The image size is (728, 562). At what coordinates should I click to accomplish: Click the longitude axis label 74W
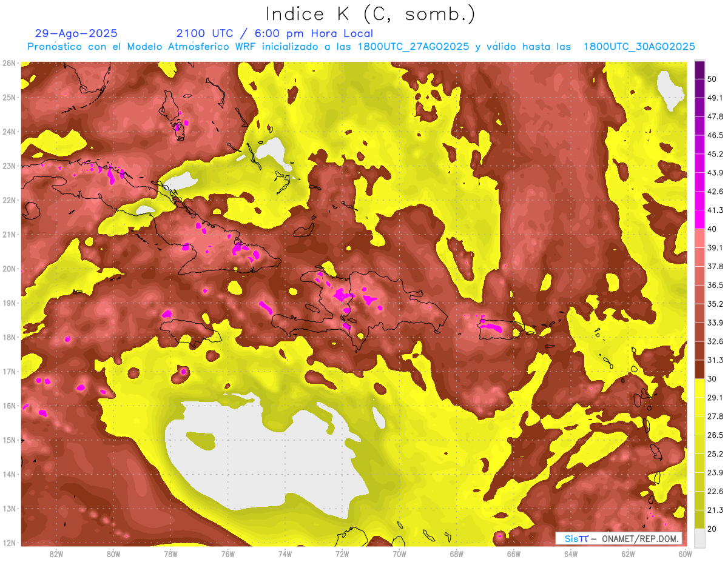285,554
